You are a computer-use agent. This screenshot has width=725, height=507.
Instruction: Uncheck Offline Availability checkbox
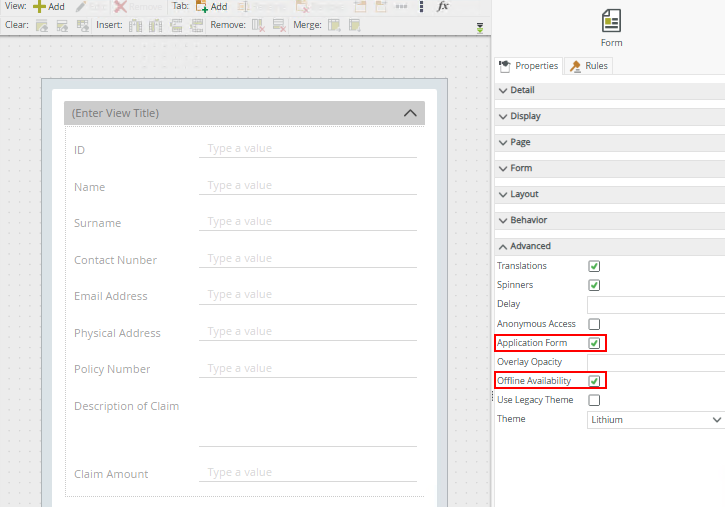pyautogui.click(x=594, y=381)
